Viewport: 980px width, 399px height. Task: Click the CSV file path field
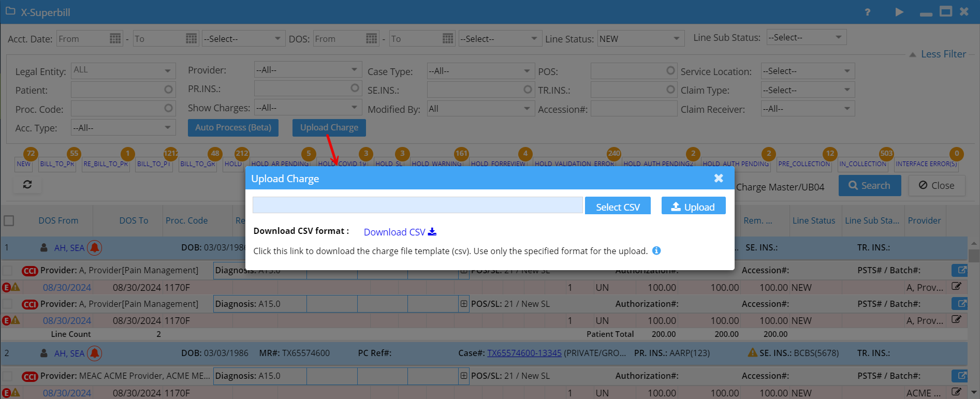click(417, 205)
